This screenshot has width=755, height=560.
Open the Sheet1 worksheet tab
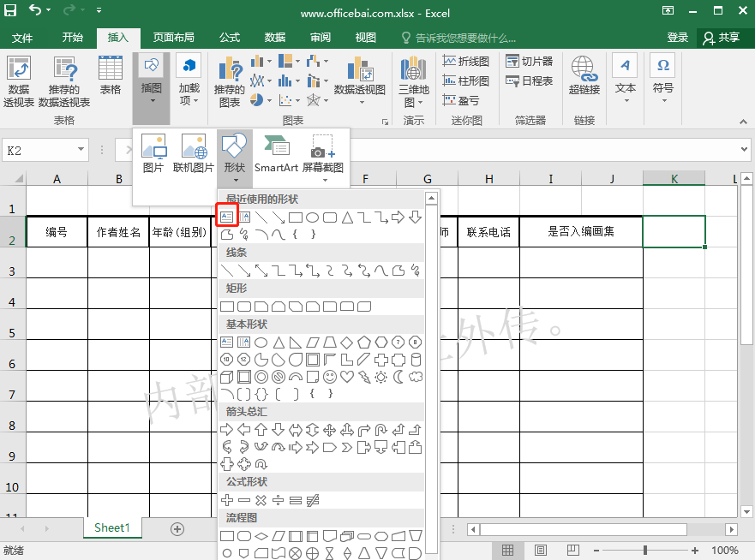112,527
